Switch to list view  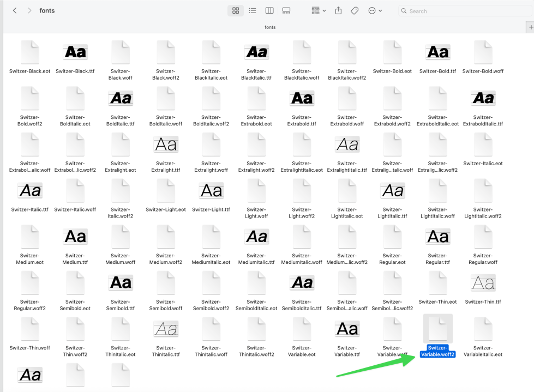coord(253,11)
